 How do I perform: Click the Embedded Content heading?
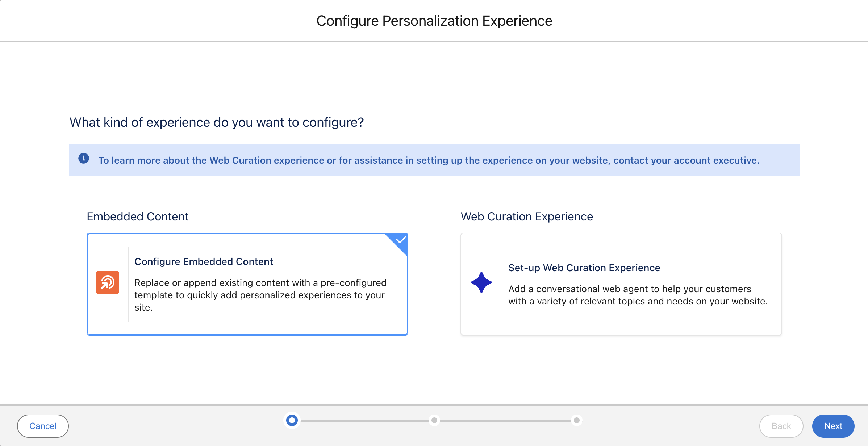click(x=137, y=216)
